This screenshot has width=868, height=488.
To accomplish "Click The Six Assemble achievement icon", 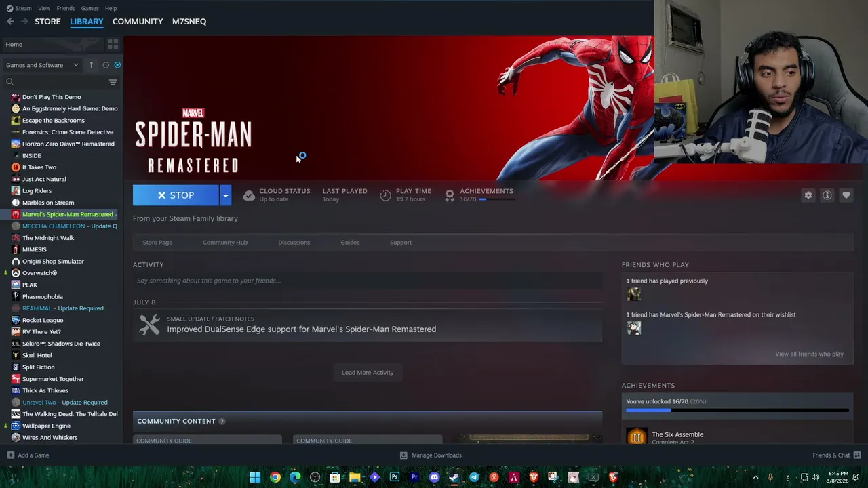I will [x=636, y=437].
